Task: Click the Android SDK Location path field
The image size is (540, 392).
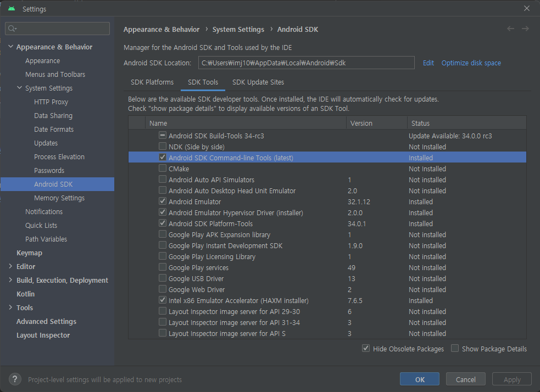Action: pyautogui.click(x=306, y=63)
